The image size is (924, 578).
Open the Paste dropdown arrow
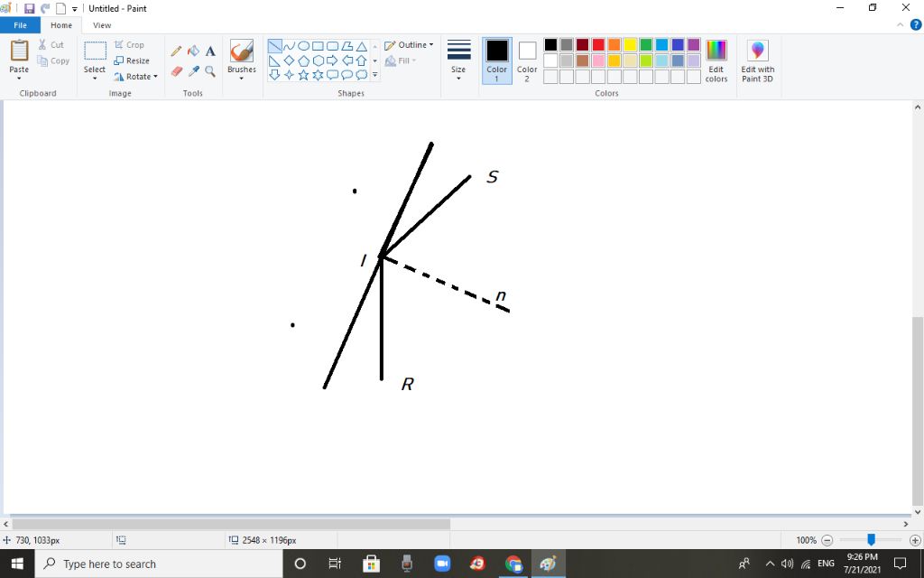click(19, 79)
